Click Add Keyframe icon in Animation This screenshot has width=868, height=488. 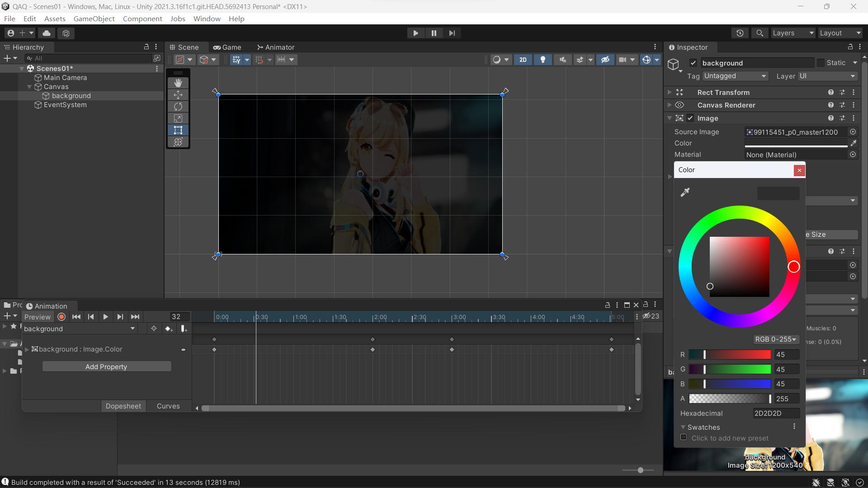[x=169, y=328]
